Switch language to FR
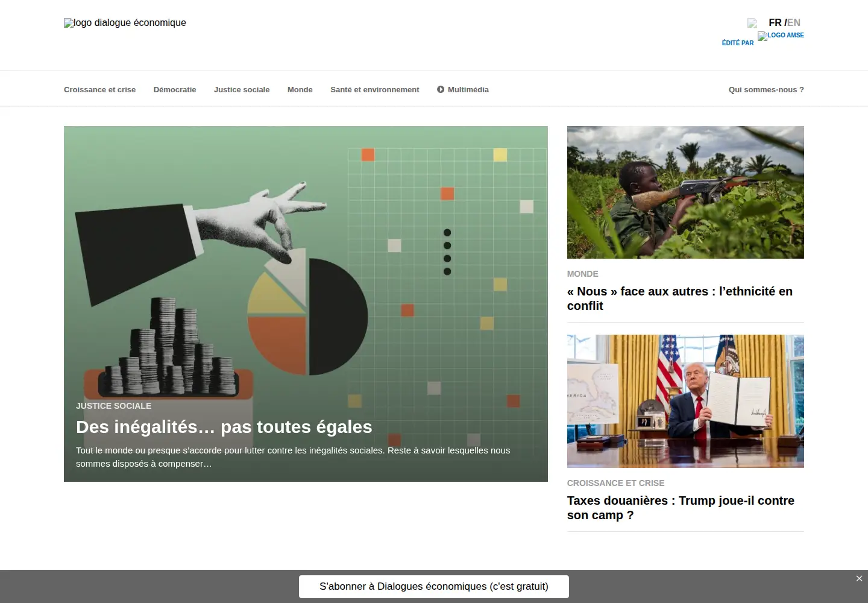 [x=775, y=22]
